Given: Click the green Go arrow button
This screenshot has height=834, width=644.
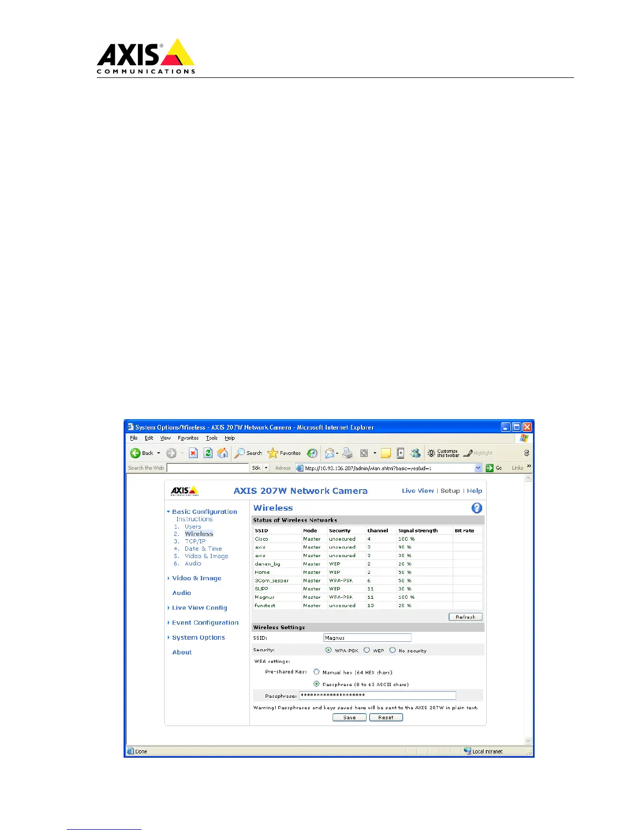Looking at the screenshot, I should [x=489, y=468].
